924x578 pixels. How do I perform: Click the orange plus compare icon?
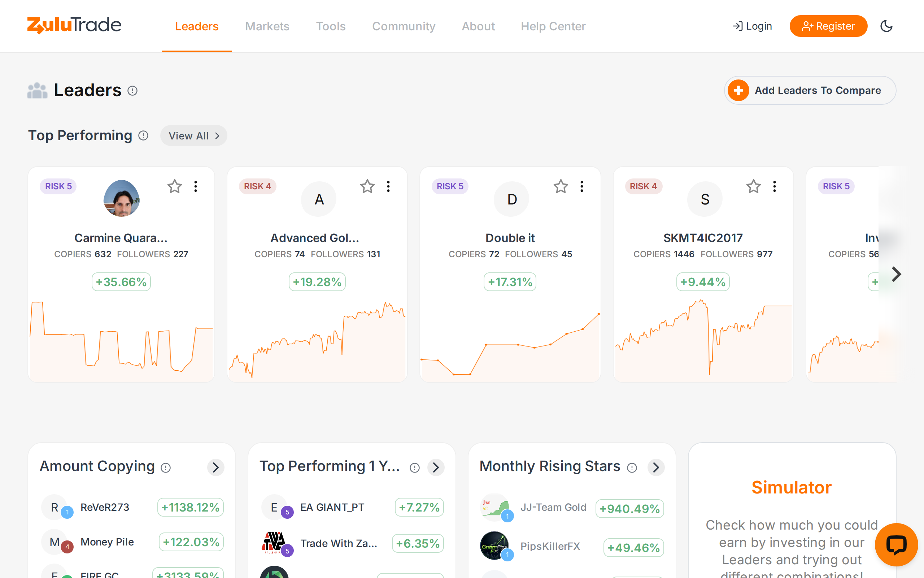[x=738, y=90]
